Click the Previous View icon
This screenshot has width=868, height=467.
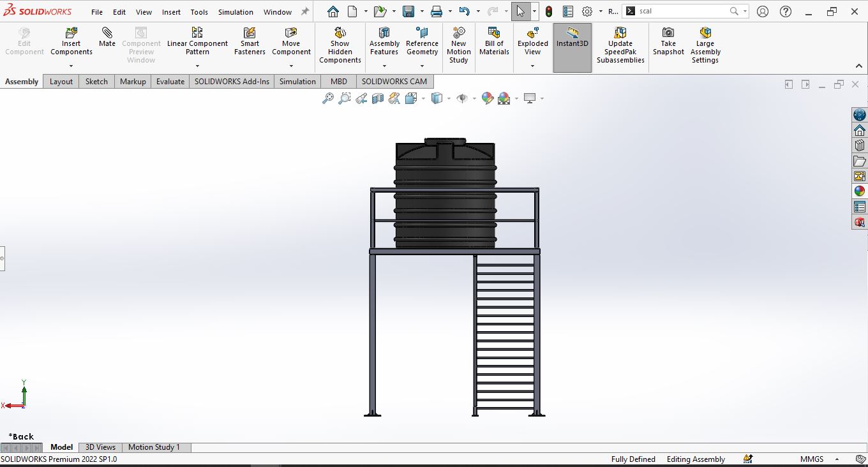pyautogui.click(x=361, y=98)
